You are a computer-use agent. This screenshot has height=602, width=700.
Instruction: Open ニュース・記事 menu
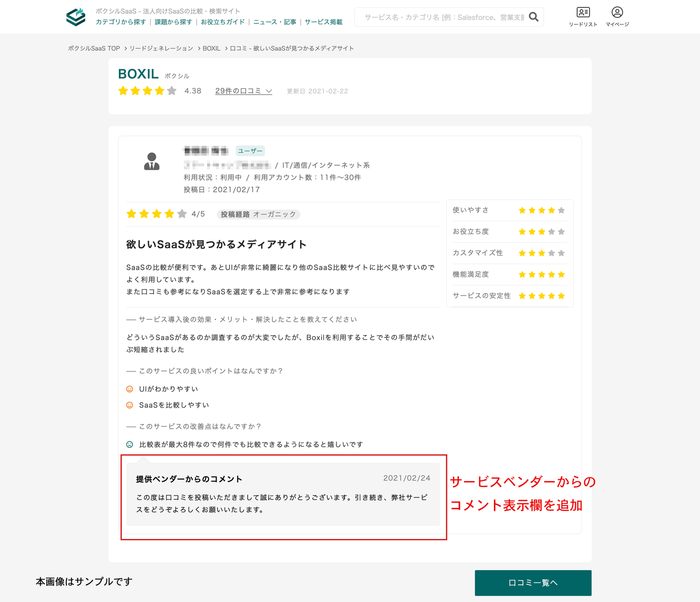[275, 22]
